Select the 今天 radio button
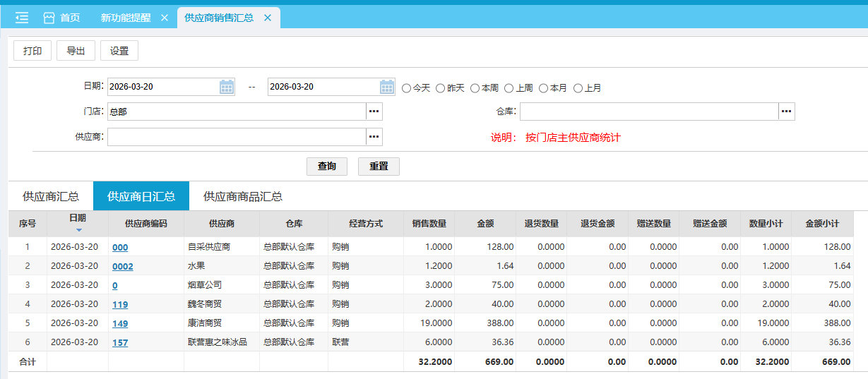This screenshot has height=379, width=868. click(406, 88)
